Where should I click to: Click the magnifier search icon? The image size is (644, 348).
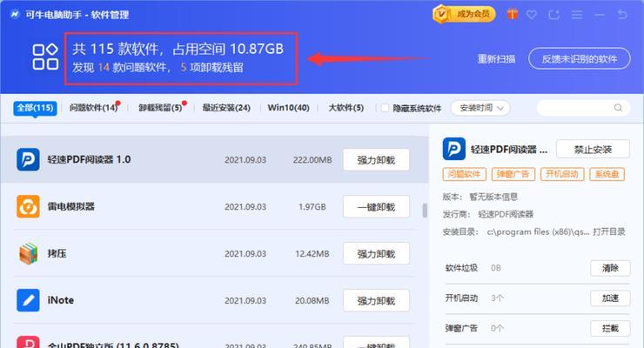[x=618, y=108]
